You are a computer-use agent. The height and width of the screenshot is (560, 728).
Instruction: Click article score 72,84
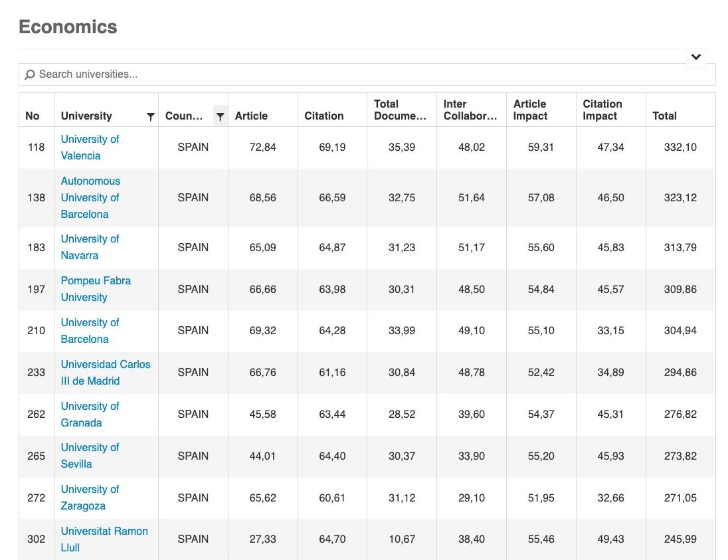(x=263, y=147)
